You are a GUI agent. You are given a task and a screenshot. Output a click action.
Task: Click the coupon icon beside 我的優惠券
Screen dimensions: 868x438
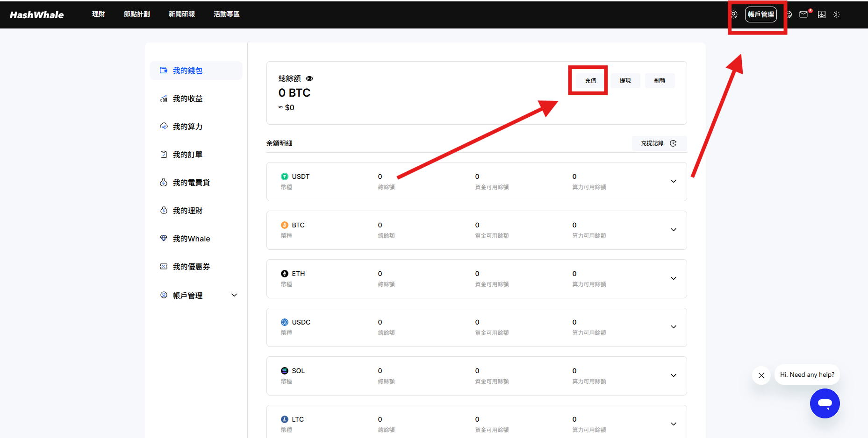coord(164,267)
